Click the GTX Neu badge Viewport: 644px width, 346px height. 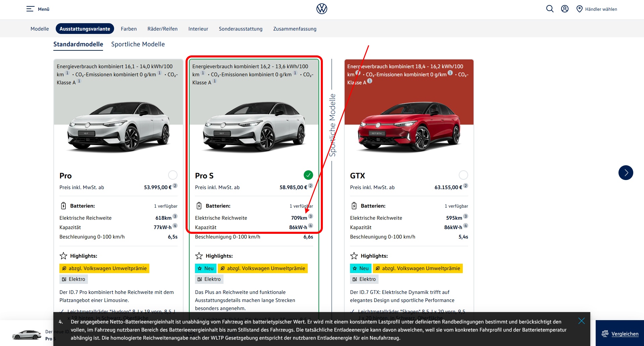361,268
